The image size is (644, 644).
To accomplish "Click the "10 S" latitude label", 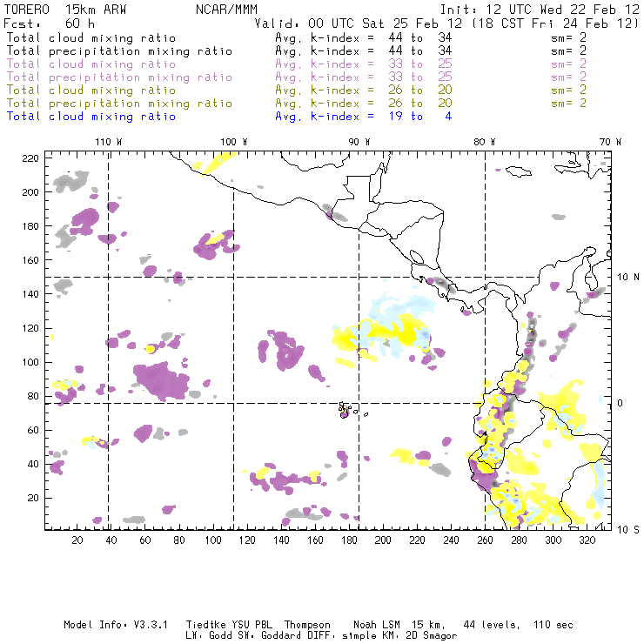I will 628,530.
